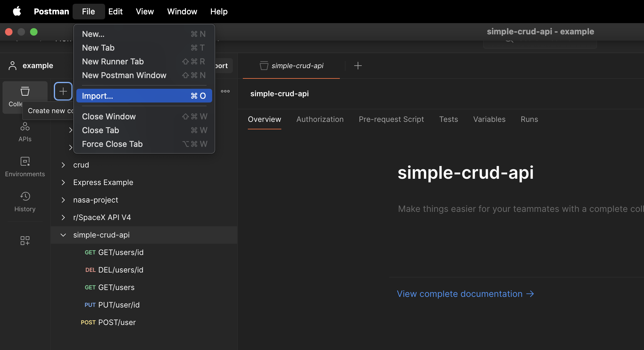The image size is (644, 350).
Task: Open the APIs sidebar section
Action: 25,132
